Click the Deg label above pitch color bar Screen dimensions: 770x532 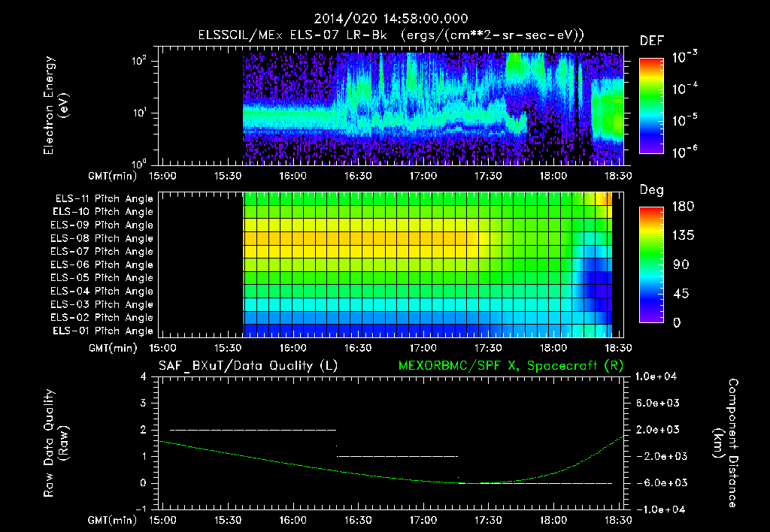pos(652,190)
